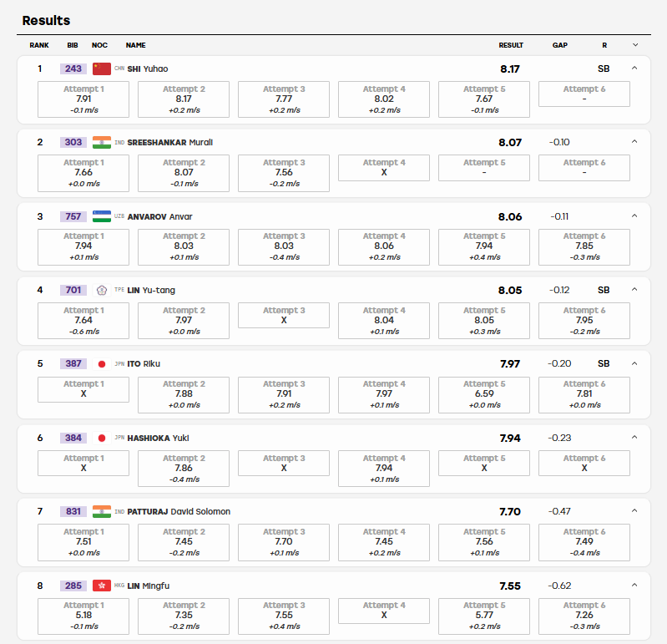Click India flag next to SREESHANKAR Murali
This screenshot has width=667, height=644.
tap(102, 142)
